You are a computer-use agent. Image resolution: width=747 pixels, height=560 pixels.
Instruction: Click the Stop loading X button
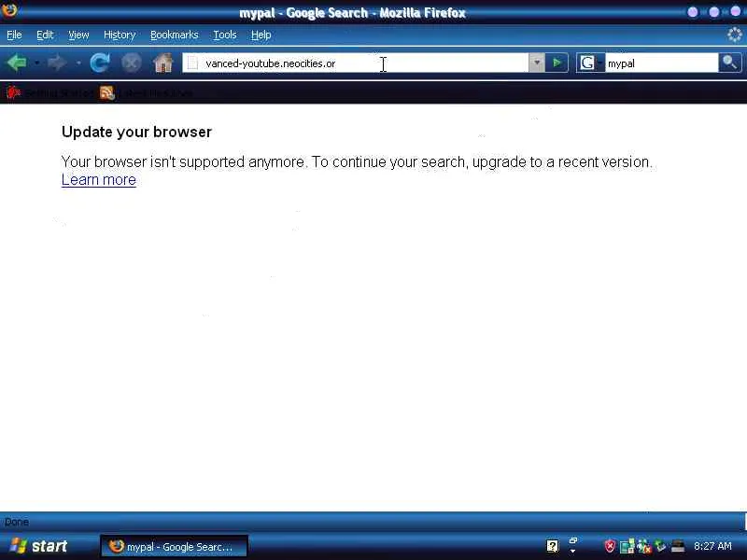pos(131,63)
